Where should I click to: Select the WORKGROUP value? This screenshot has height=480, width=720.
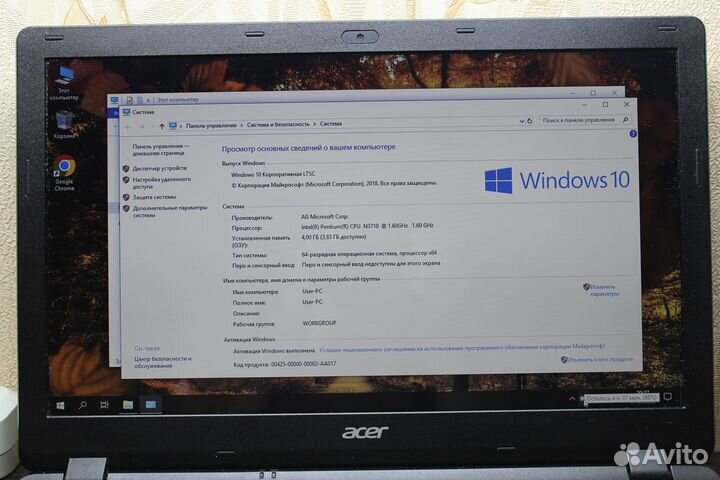320,323
